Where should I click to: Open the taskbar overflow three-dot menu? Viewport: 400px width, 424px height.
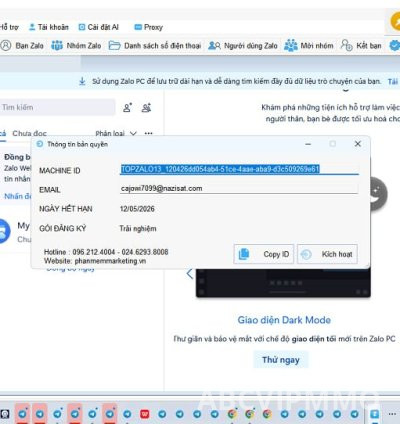(392, 414)
